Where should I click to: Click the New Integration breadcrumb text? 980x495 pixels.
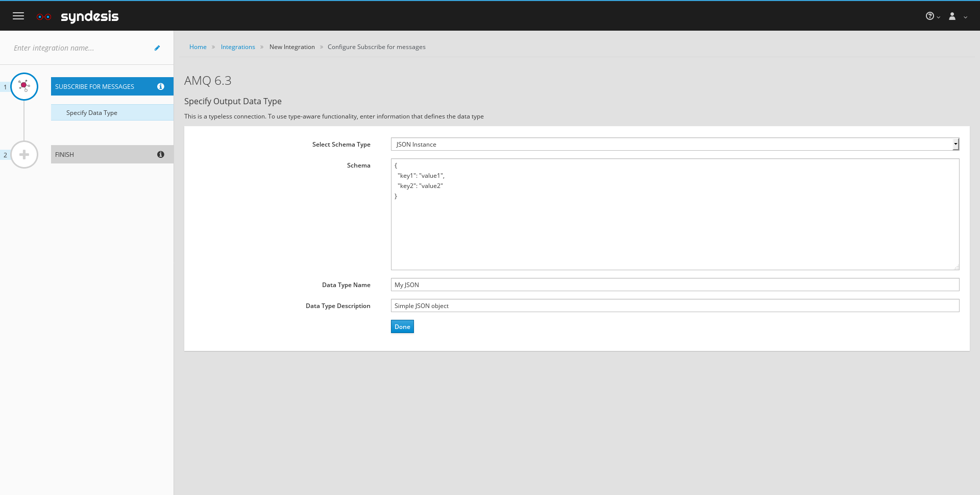pos(292,47)
